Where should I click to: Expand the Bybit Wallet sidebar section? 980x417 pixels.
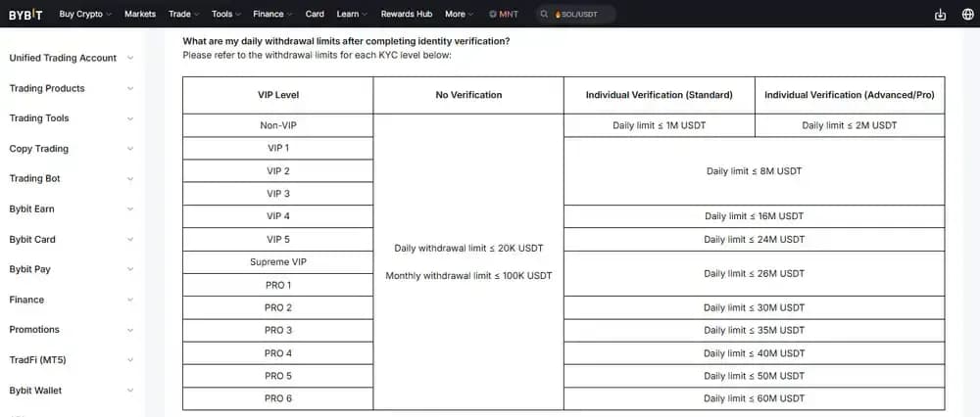71,391
